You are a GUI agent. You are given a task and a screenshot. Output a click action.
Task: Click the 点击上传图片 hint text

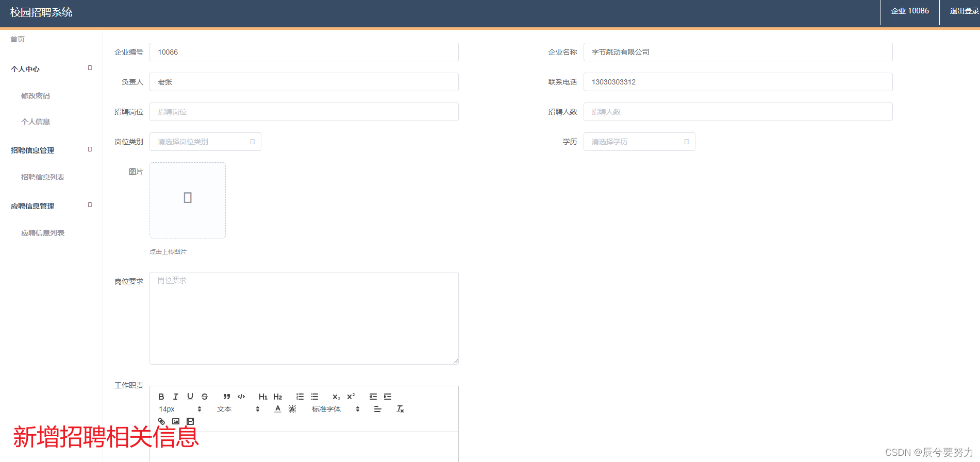pos(168,252)
